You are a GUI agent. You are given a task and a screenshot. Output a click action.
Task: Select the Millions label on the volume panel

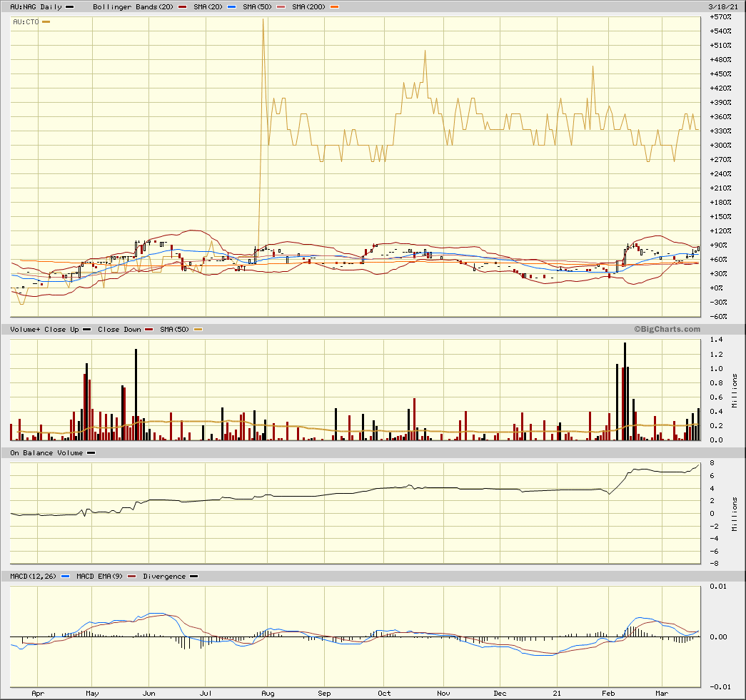click(x=735, y=390)
